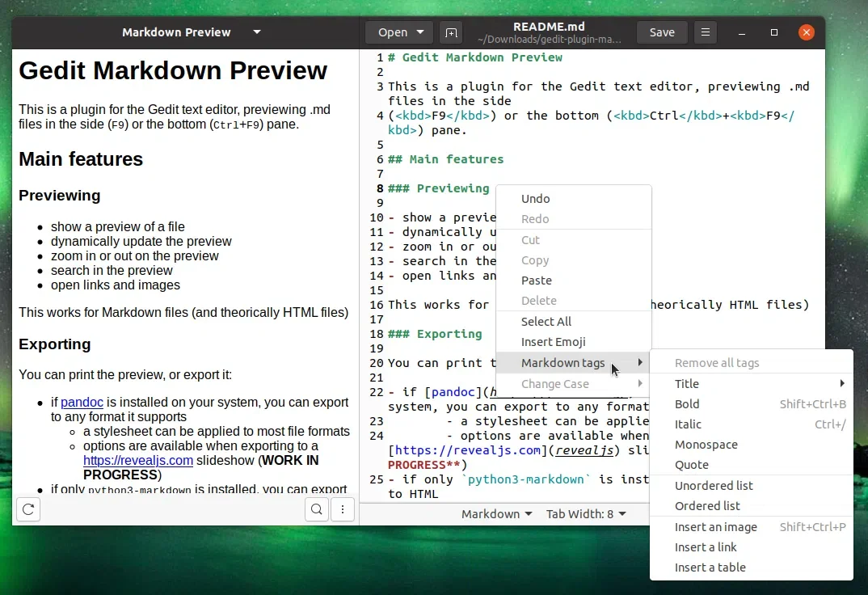The height and width of the screenshot is (595, 868).
Task: Follow the pandoc link in preview
Action: coord(82,403)
